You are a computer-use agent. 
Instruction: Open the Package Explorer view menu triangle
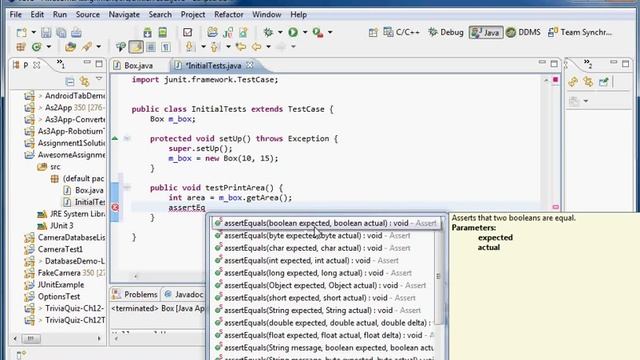coord(99,79)
